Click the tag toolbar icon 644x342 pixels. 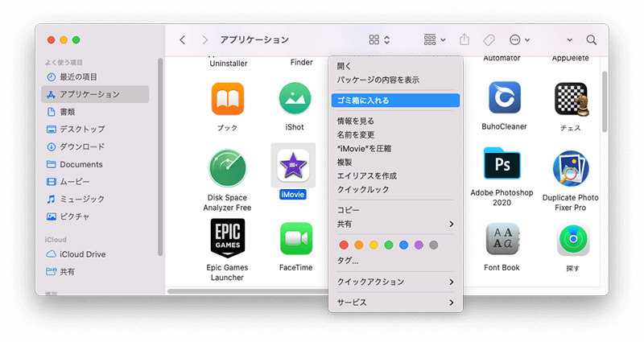489,39
